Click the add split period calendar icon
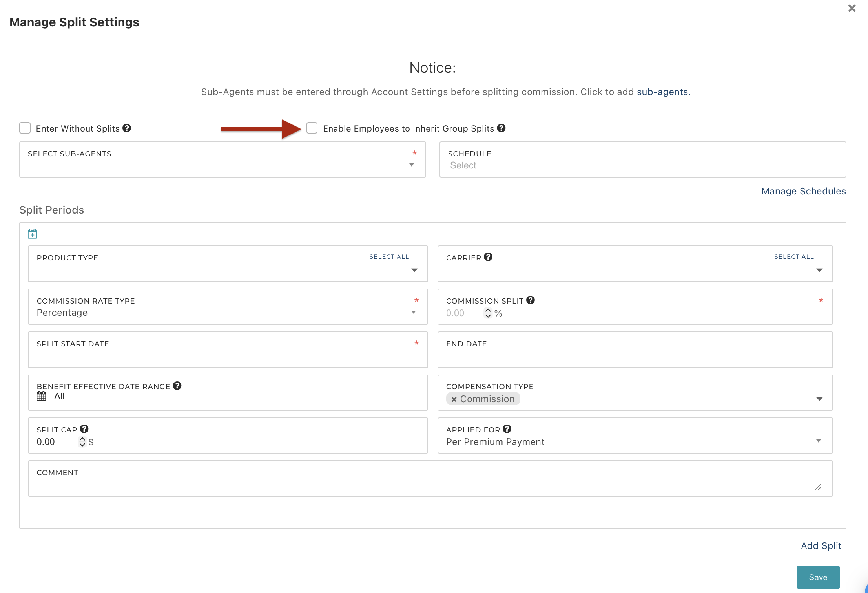The width and height of the screenshot is (868, 593). point(33,234)
